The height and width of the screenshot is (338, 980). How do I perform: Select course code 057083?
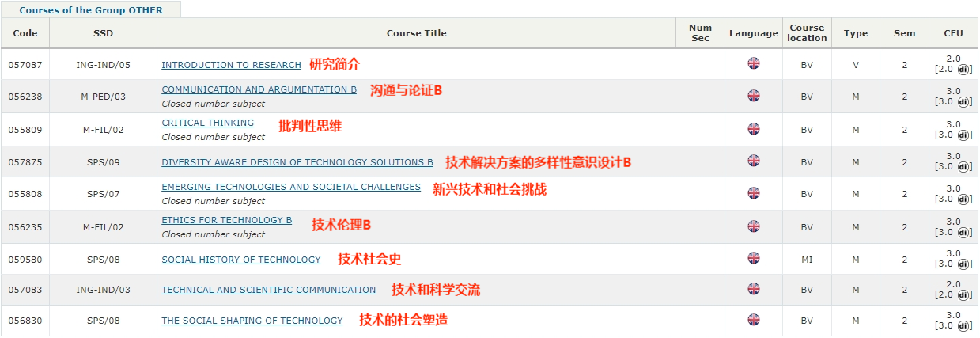click(25, 290)
